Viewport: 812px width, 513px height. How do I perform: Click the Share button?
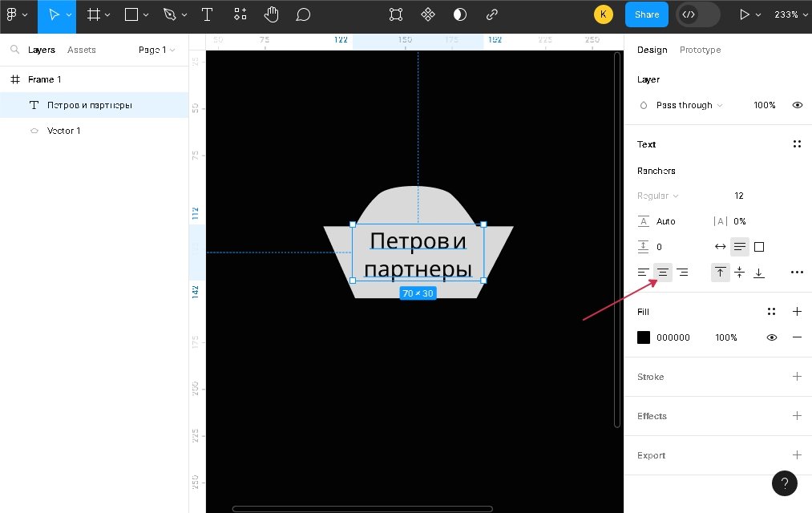point(646,14)
